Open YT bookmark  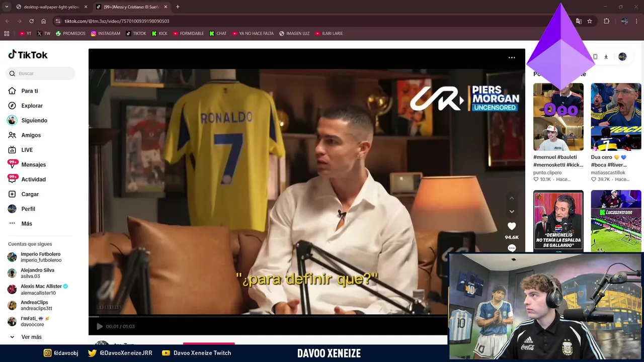pos(25,34)
